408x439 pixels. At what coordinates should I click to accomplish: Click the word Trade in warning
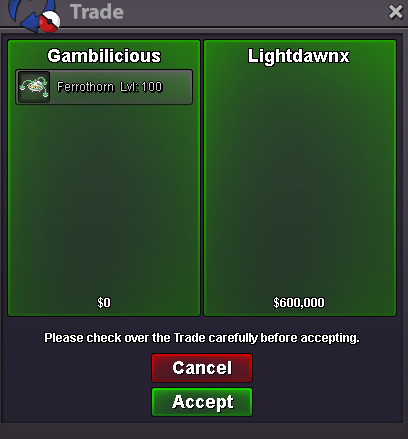coord(188,338)
